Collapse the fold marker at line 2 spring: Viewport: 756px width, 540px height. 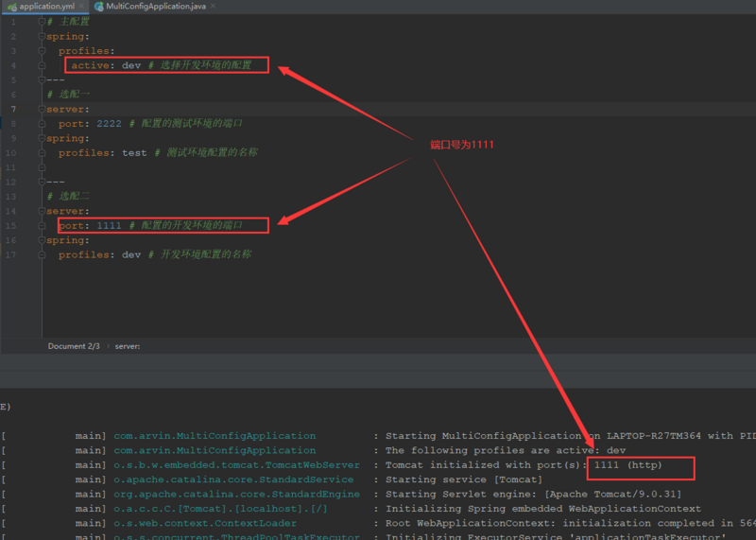(42, 37)
